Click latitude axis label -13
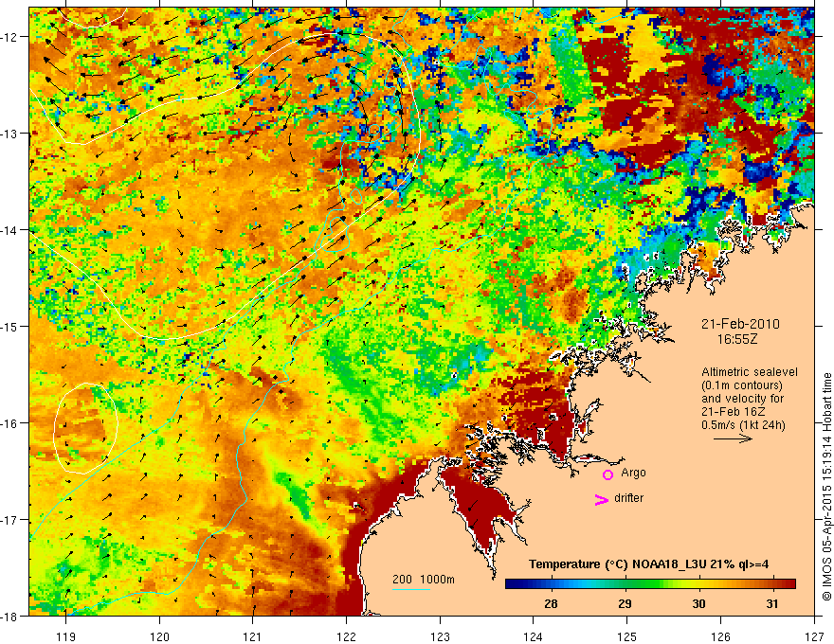The image size is (834, 644). [x=10, y=134]
